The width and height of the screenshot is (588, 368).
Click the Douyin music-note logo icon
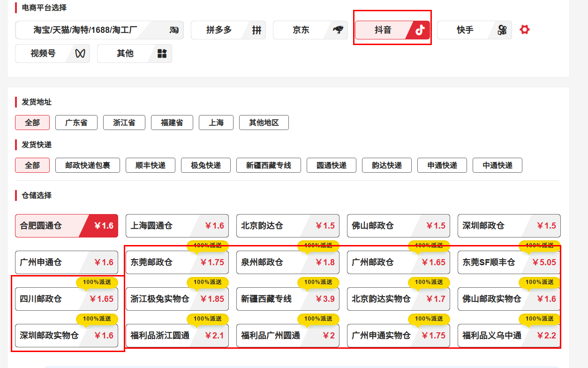[x=420, y=30]
